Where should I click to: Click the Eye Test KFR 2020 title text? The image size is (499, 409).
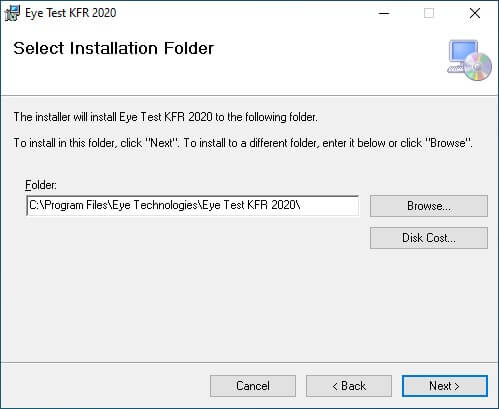point(71,13)
